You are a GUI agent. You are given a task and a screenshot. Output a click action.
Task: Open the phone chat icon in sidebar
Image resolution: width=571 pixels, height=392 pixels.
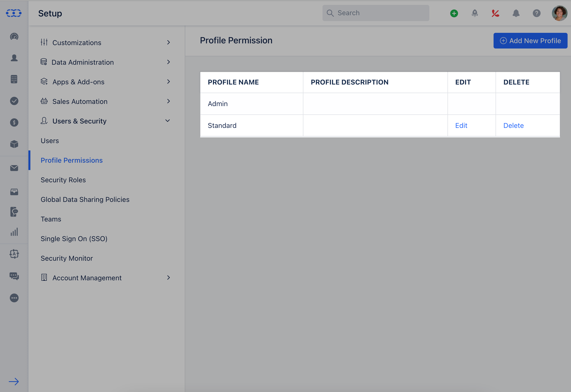coord(14,212)
